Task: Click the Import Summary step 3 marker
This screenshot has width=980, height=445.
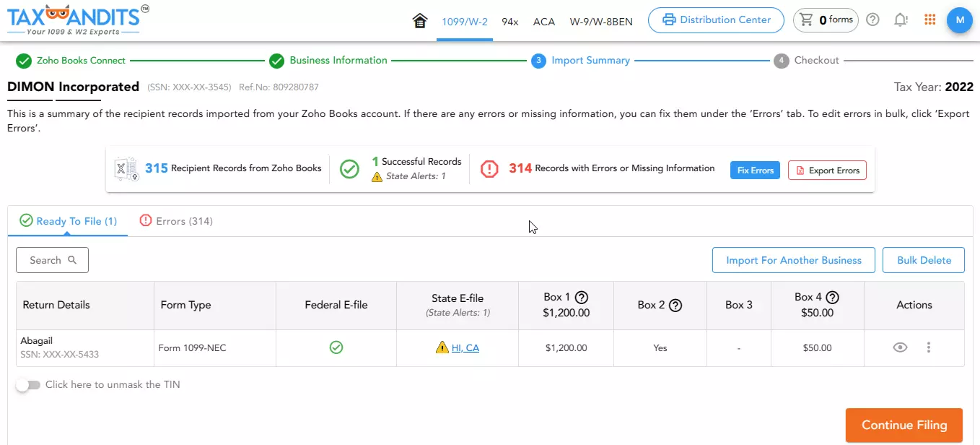Action: coord(538,61)
